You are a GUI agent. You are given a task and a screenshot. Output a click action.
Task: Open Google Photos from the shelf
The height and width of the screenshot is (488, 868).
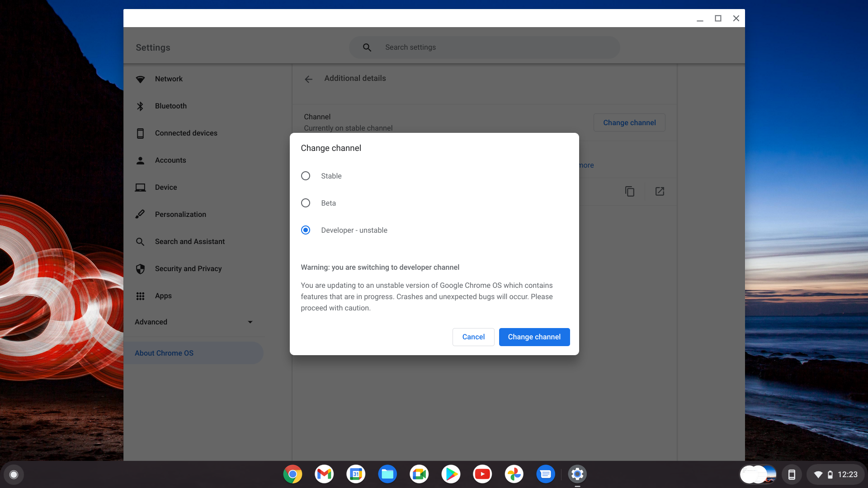514,474
